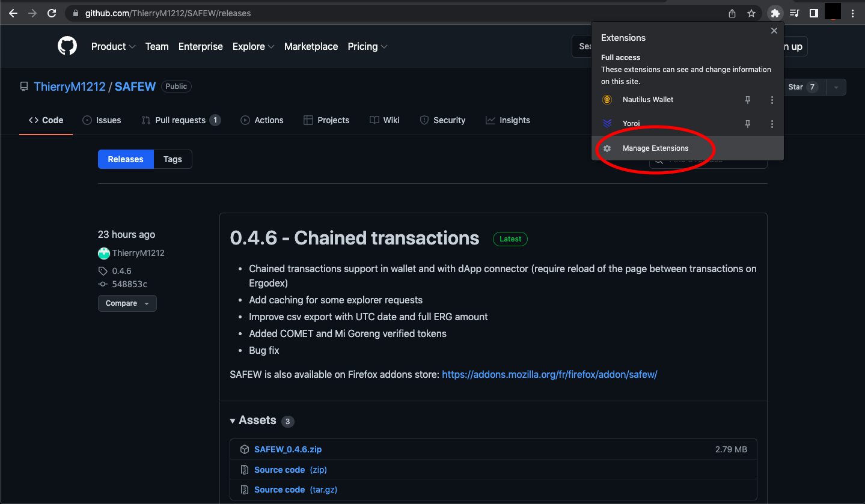Open the Firefox addons store link
Image resolution: width=865 pixels, height=504 pixels.
pos(549,374)
